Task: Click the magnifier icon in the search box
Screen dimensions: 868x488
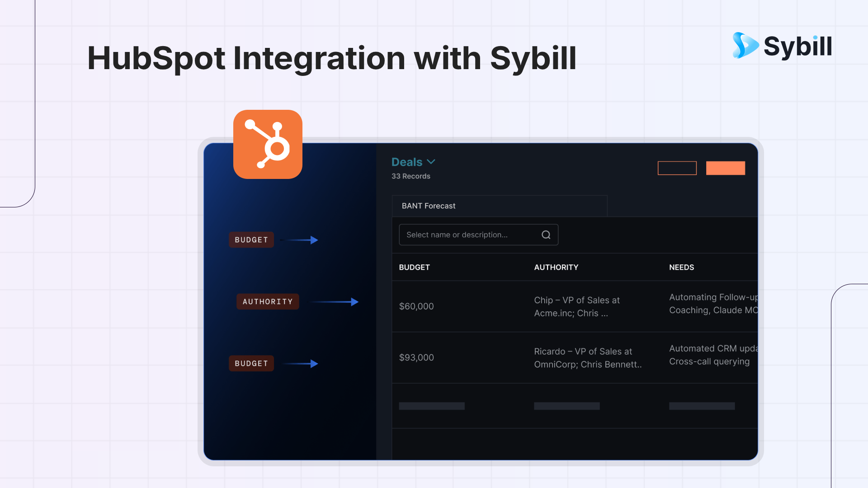Action: click(546, 235)
